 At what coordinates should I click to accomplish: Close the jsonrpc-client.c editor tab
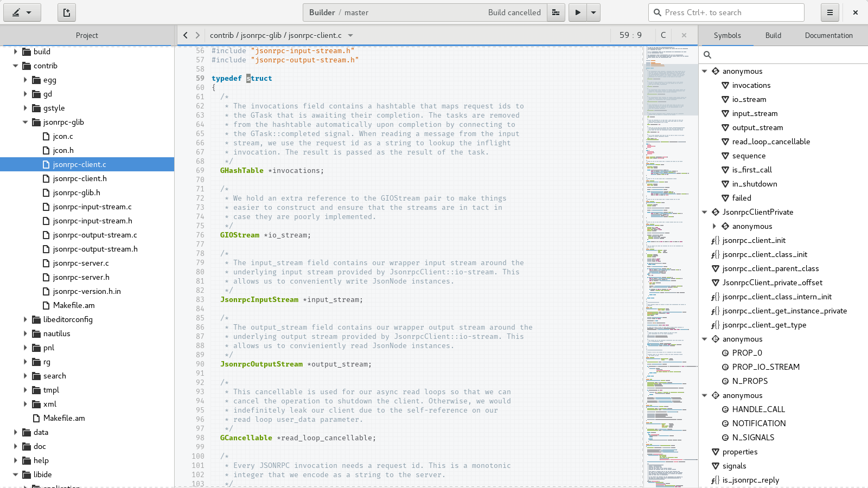click(x=684, y=35)
